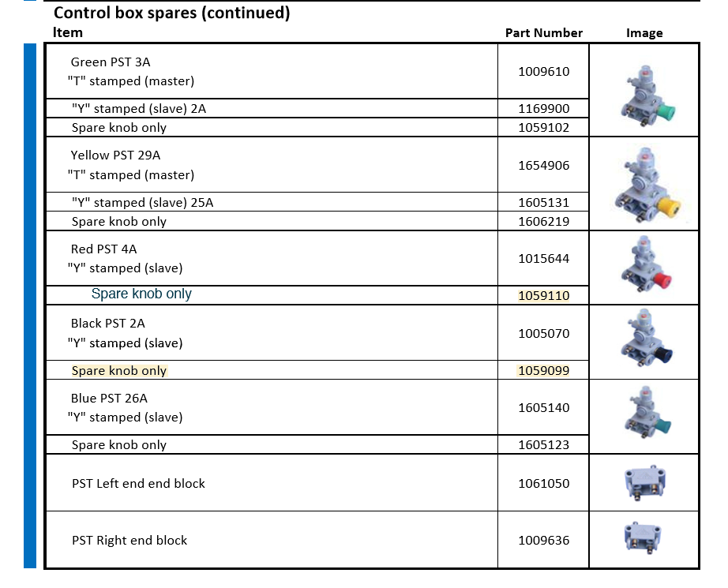Screen dimensions: 728x588
Task: Click 'Blue PST 26A' item text
Action: pyautogui.click(x=109, y=399)
